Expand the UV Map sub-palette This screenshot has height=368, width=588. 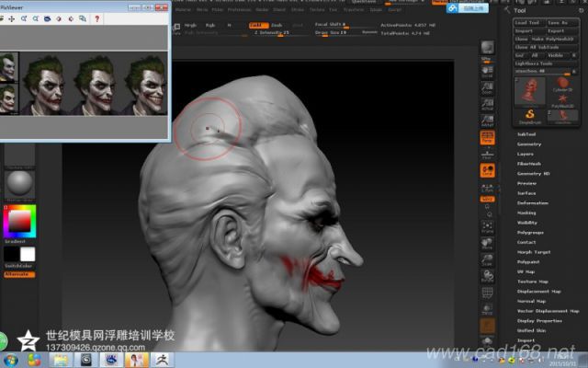[526, 271]
